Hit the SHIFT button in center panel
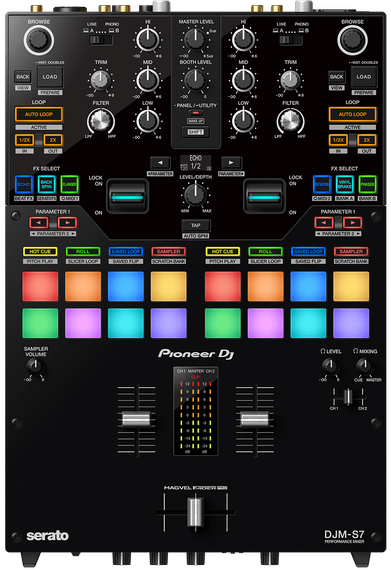 tap(196, 132)
